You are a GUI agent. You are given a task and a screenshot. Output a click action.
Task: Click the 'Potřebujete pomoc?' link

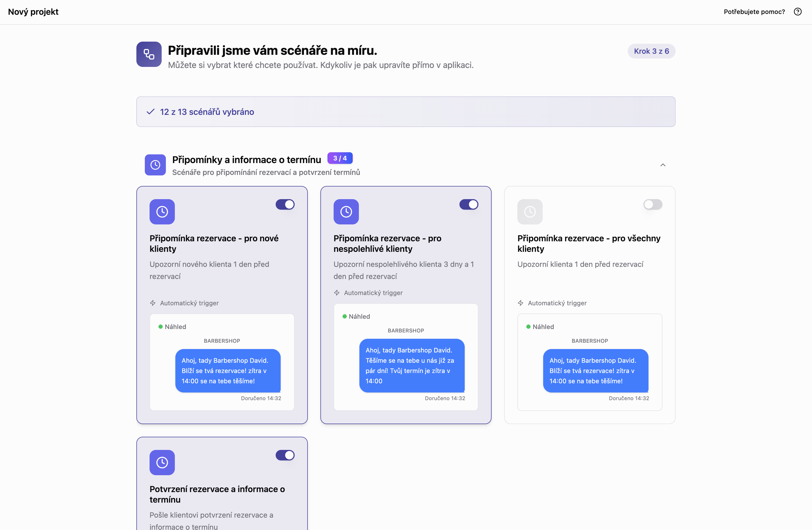point(754,12)
